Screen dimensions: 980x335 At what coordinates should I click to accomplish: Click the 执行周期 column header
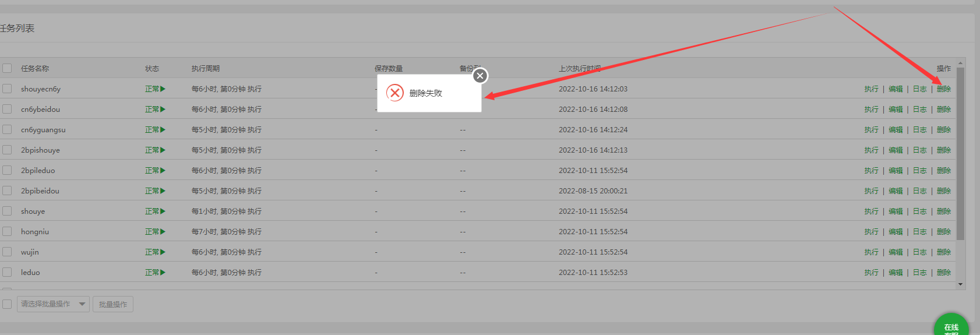pyautogui.click(x=206, y=69)
